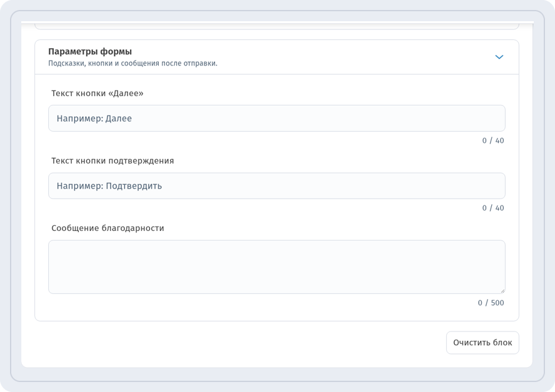
Task: Click the «0 / 500» character counter
Action: 491,303
